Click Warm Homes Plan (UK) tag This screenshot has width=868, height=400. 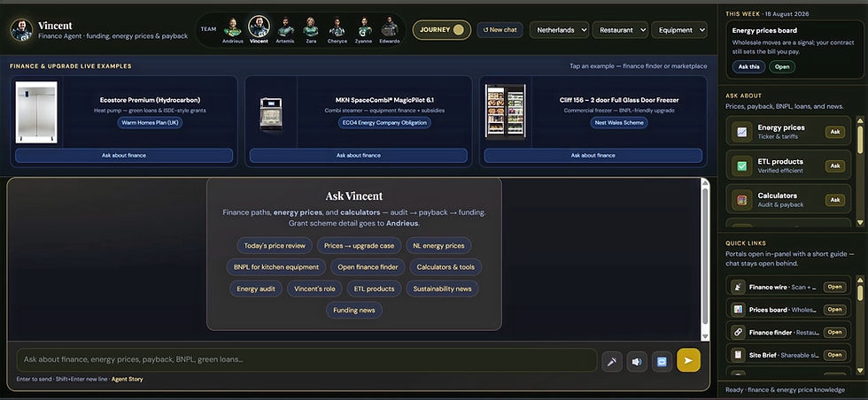click(150, 123)
